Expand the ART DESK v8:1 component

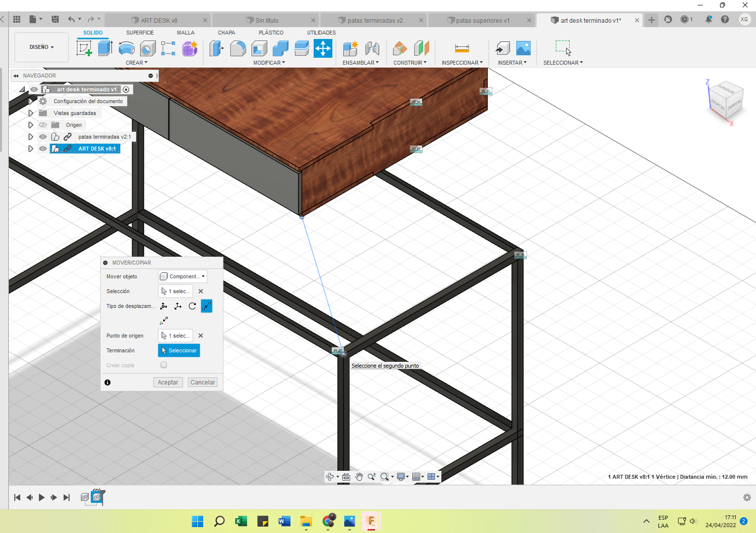click(31, 149)
